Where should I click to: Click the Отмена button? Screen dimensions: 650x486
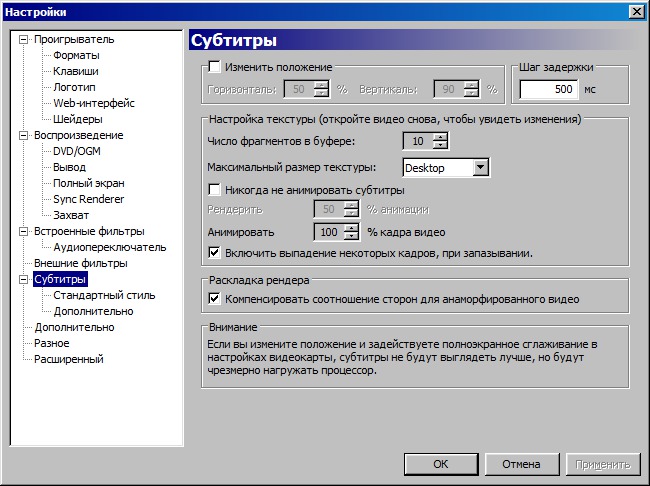(521, 464)
